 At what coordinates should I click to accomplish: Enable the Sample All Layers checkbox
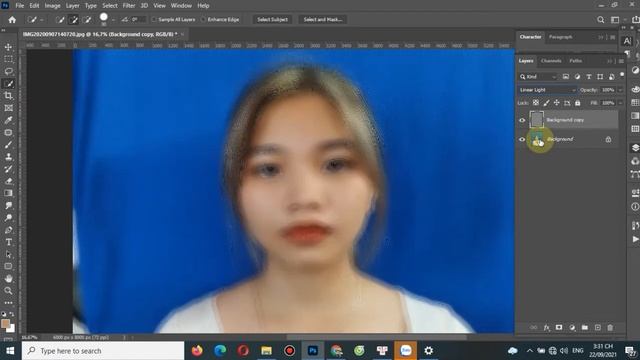[154, 20]
